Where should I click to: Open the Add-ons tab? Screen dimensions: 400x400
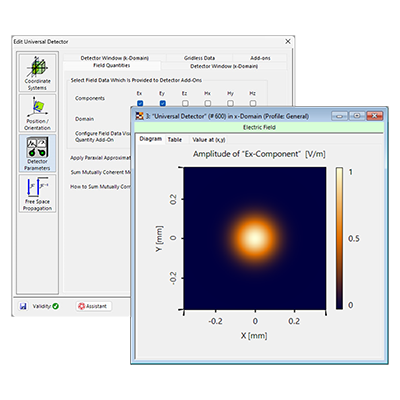[x=260, y=58]
